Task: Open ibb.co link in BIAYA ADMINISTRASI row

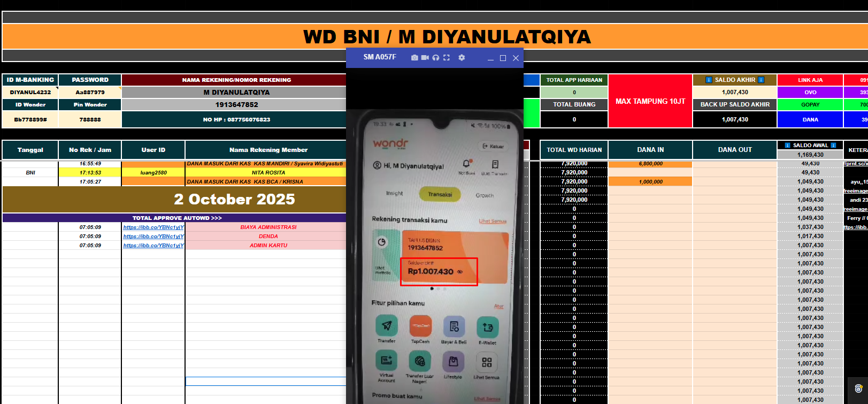Action: click(153, 227)
